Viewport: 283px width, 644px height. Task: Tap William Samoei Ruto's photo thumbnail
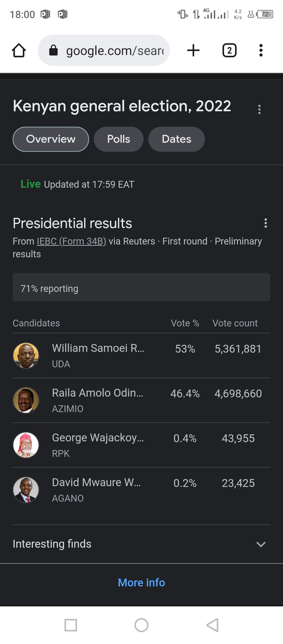coord(26,356)
